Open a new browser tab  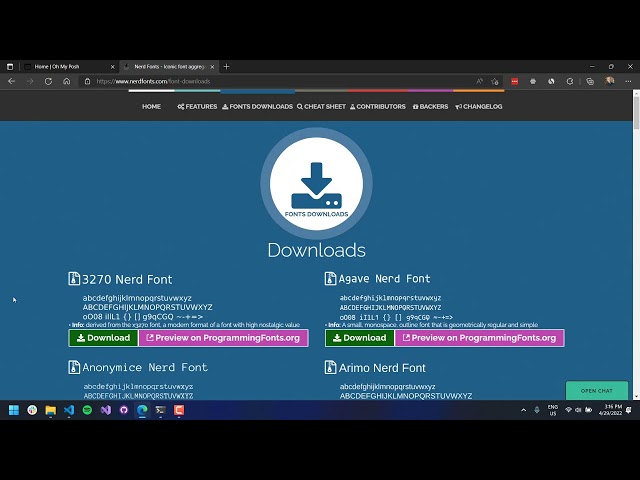coord(227,67)
